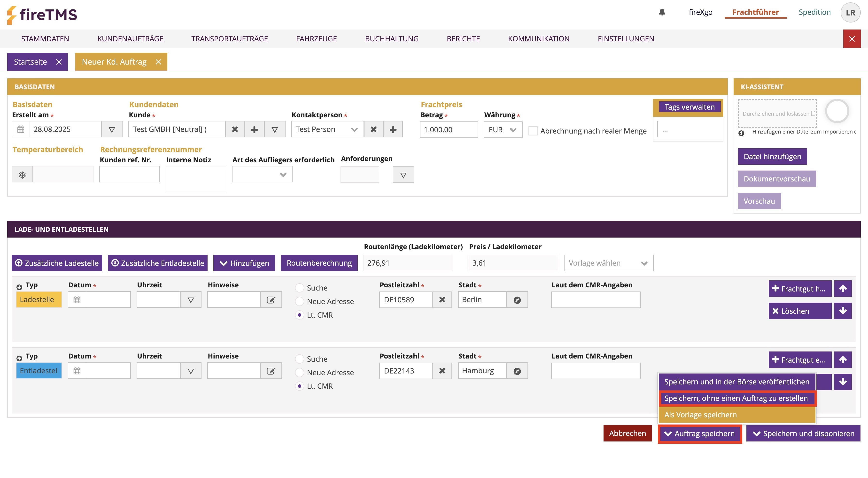868x478 pixels.
Task: Click the Betrag input field
Action: (x=448, y=130)
